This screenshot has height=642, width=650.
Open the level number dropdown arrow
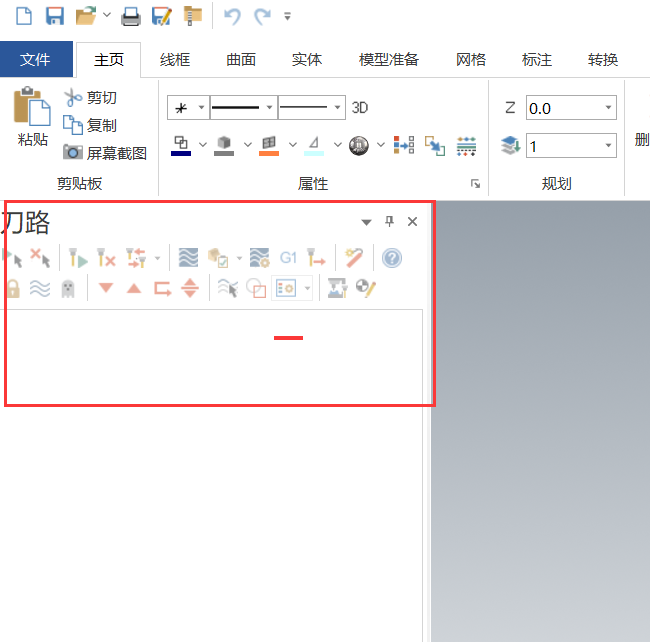(608, 145)
